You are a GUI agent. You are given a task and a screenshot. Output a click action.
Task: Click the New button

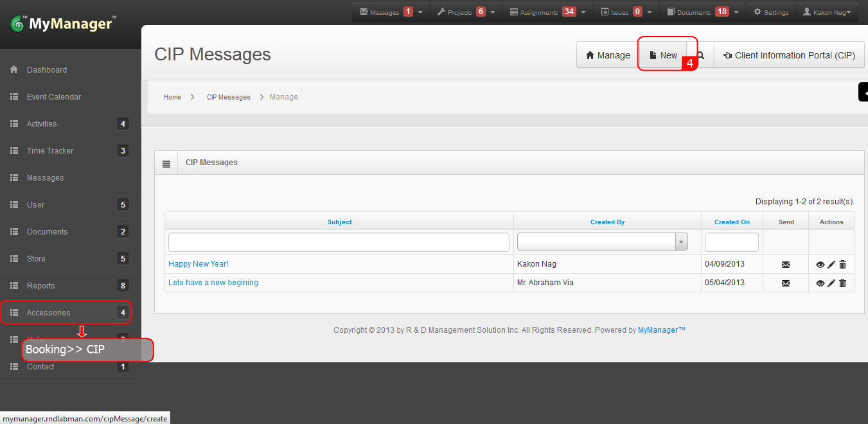click(x=663, y=55)
